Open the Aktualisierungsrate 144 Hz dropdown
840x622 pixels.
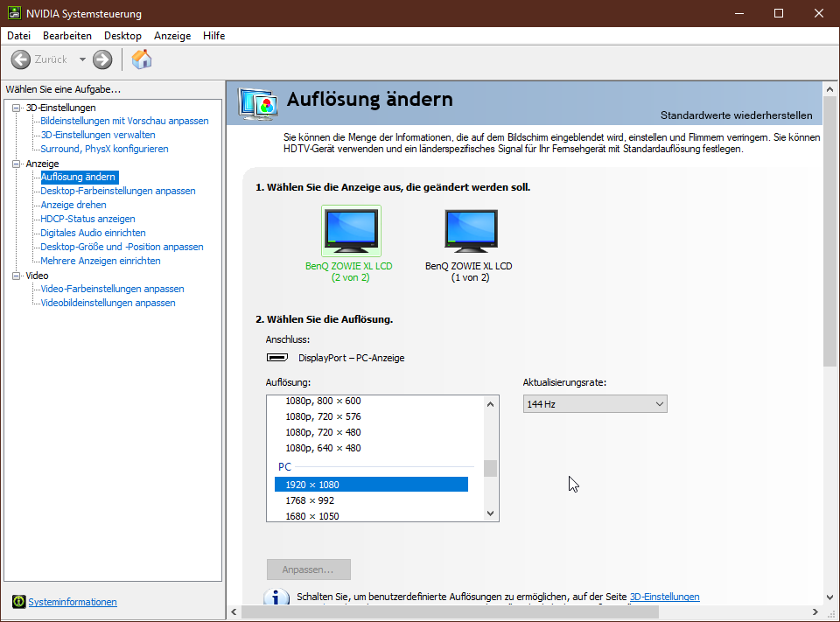[595, 404]
